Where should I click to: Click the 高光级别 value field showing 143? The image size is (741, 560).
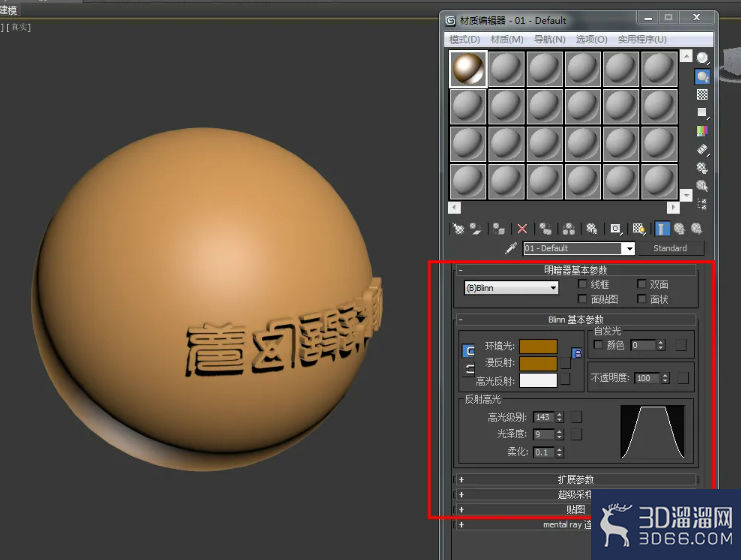pyautogui.click(x=544, y=417)
